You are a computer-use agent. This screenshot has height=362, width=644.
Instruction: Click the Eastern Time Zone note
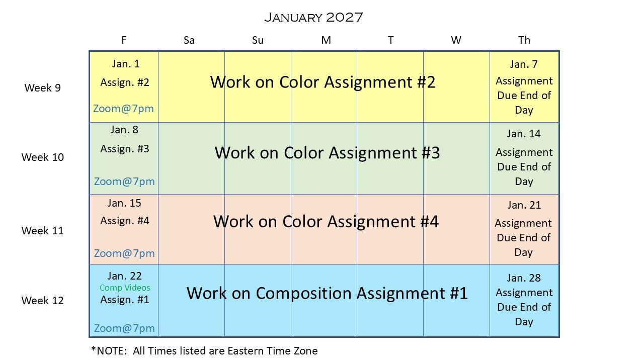(204, 351)
